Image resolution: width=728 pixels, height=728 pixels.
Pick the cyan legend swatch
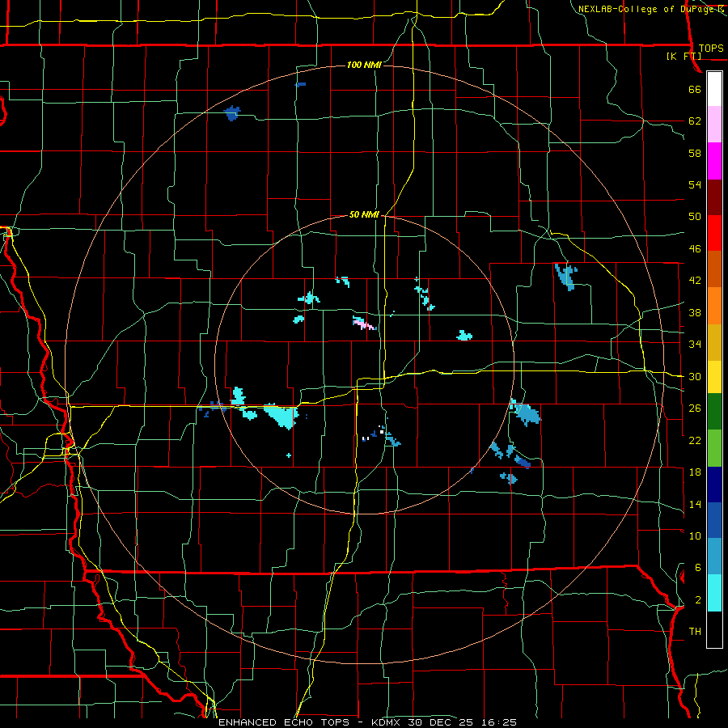714,594
